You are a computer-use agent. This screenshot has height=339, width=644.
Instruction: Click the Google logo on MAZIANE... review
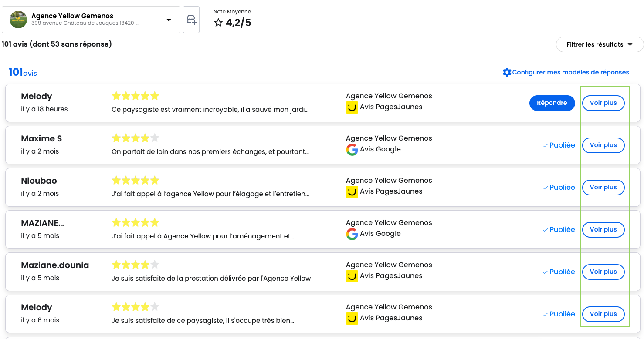point(352,234)
